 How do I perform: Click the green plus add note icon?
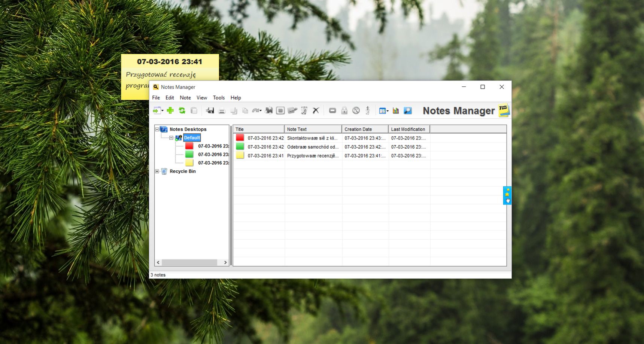[x=170, y=110]
